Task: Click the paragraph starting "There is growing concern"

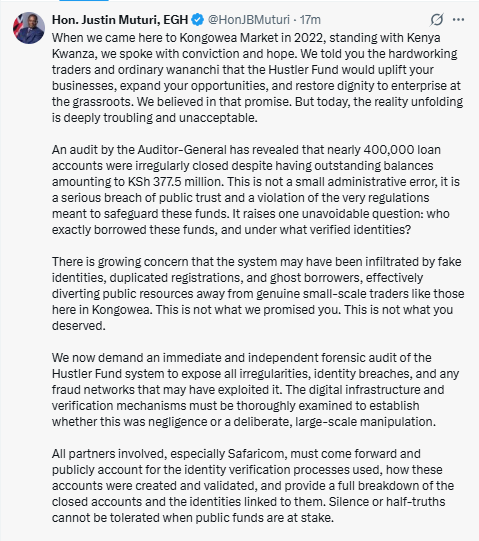Action: [258, 294]
